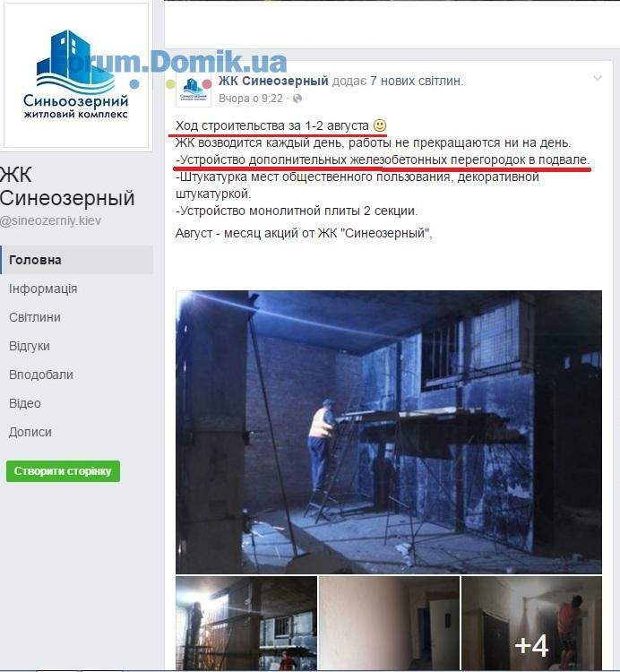Go to Світлини in sidebar
This screenshot has height=672, width=620.
point(35,317)
